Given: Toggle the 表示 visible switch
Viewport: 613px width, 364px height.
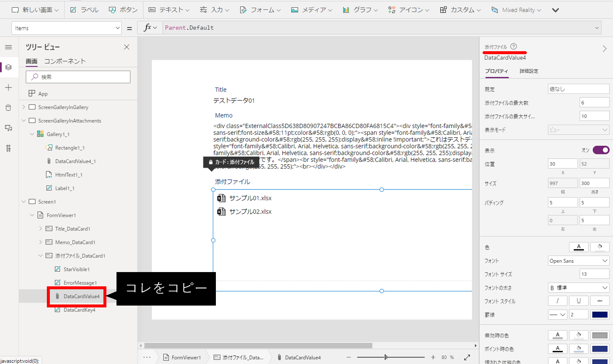Looking at the screenshot, I should (601, 150).
